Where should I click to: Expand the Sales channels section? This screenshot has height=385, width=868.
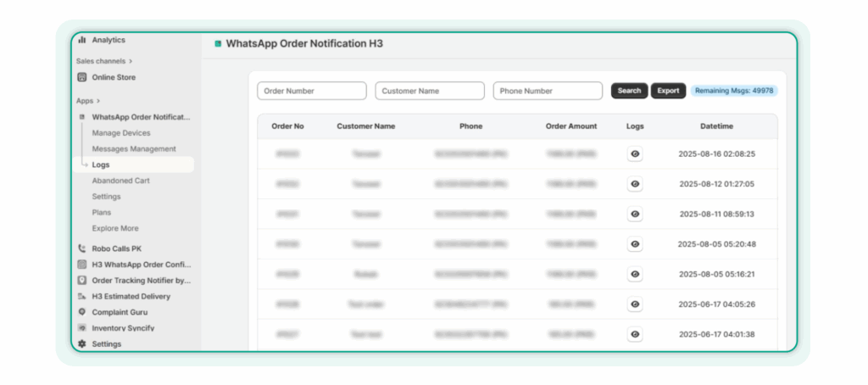(131, 61)
